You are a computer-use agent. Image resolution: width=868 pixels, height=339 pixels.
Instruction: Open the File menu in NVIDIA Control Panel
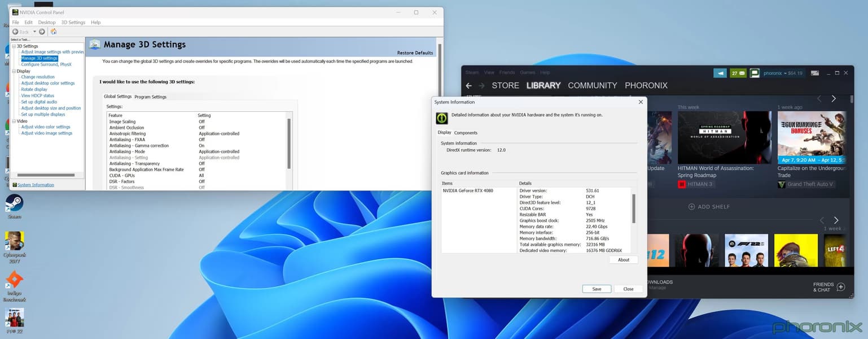(x=16, y=23)
